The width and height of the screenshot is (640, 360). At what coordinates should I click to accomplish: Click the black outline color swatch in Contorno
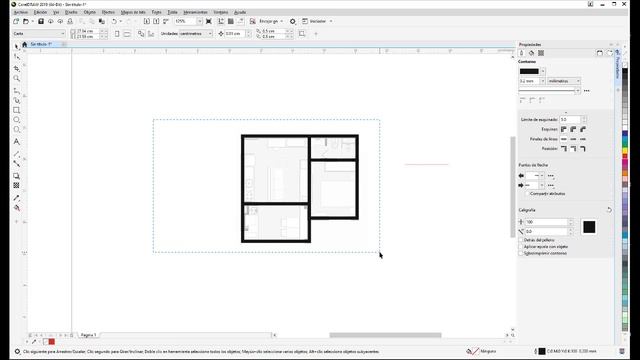pos(529,71)
